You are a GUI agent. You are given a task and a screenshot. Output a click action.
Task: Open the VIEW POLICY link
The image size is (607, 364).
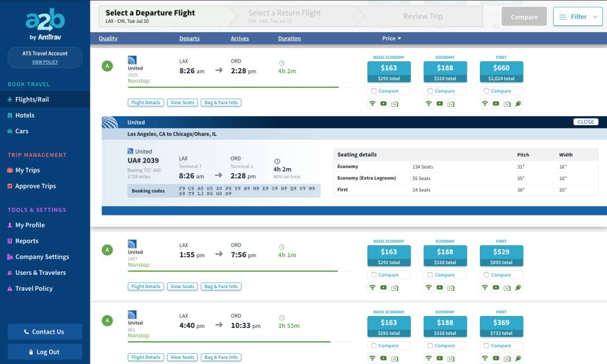[x=45, y=62]
